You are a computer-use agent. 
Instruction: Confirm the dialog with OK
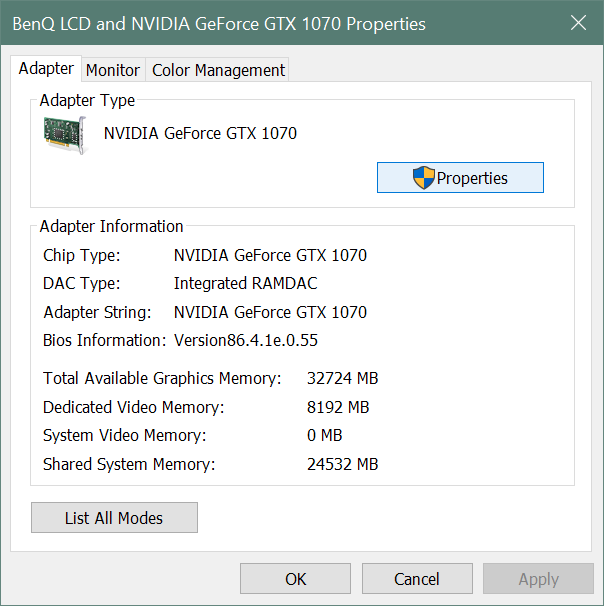pos(296,579)
